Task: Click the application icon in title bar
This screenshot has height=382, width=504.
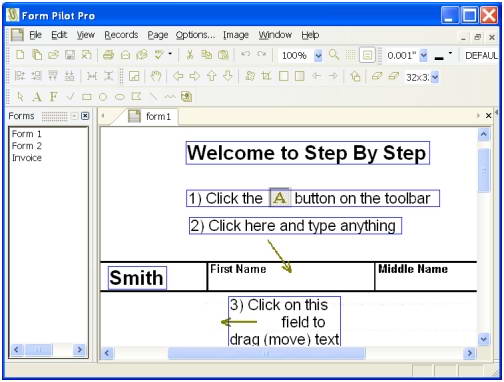Action: 13,15
